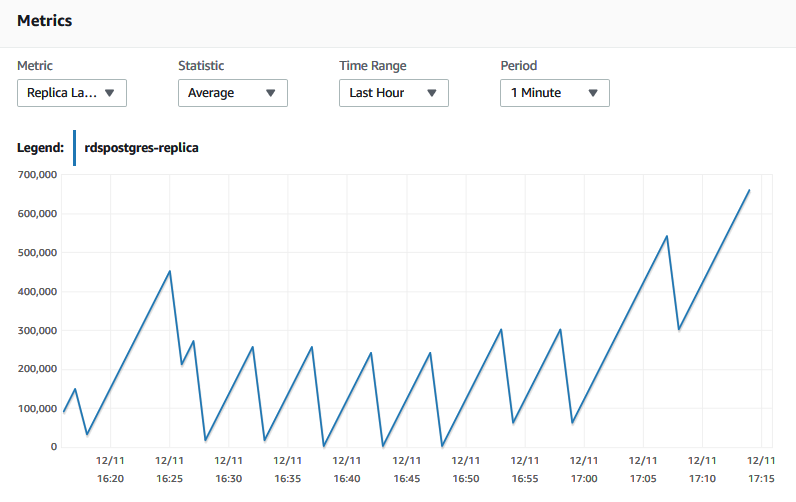Screen dimensions: 796x502
Task: Click the Metrics panel heading
Action: click(45, 21)
